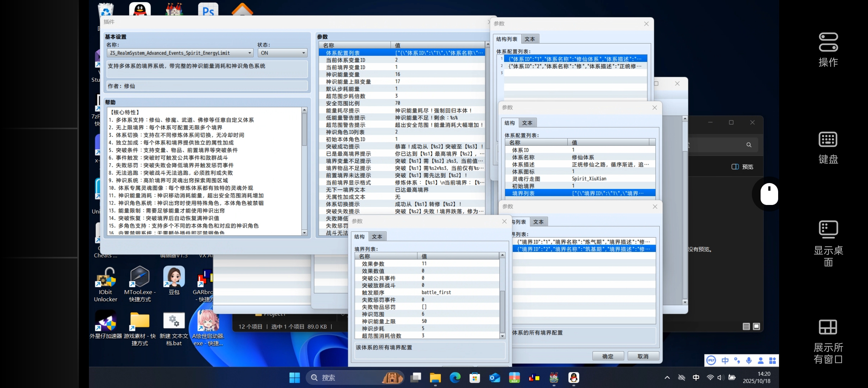Select the 体系配置列表 parameter row
868x388 pixels.
click(402, 53)
